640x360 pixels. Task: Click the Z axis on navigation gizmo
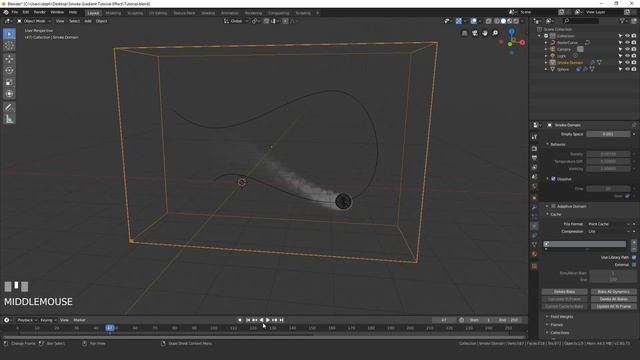511,31
